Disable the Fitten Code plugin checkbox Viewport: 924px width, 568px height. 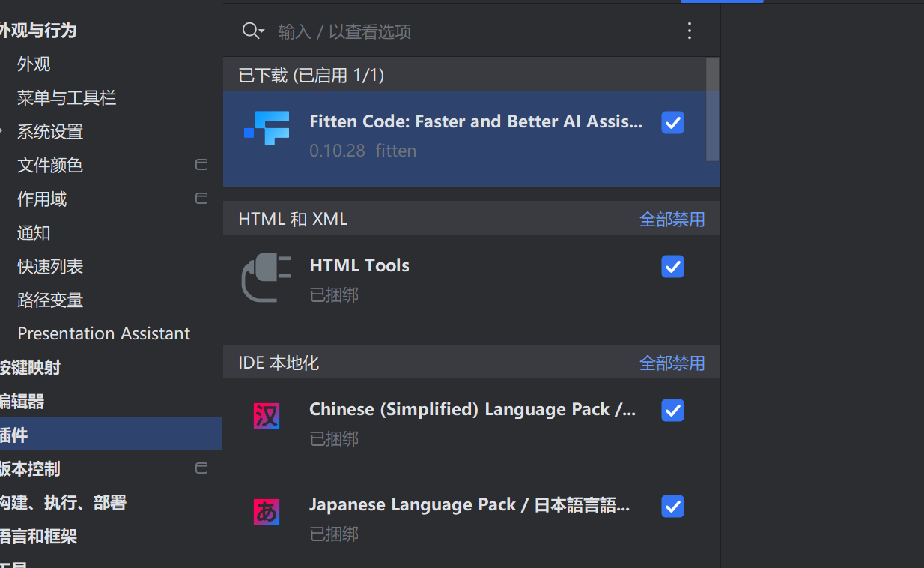point(672,123)
